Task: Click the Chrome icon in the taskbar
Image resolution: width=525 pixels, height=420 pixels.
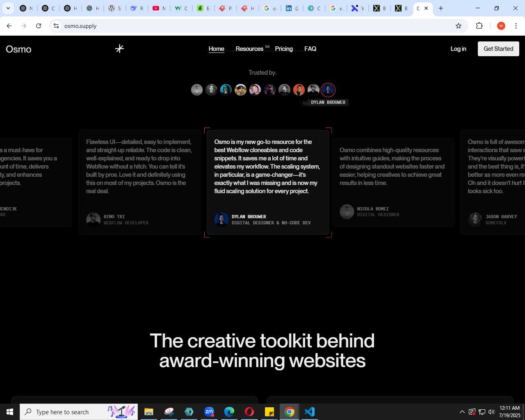Action: pos(290,412)
